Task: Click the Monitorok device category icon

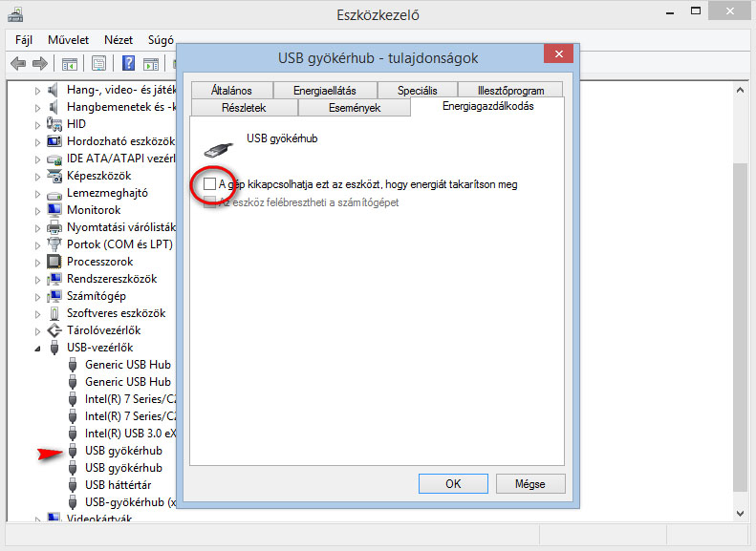Action: pyautogui.click(x=54, y=210)
